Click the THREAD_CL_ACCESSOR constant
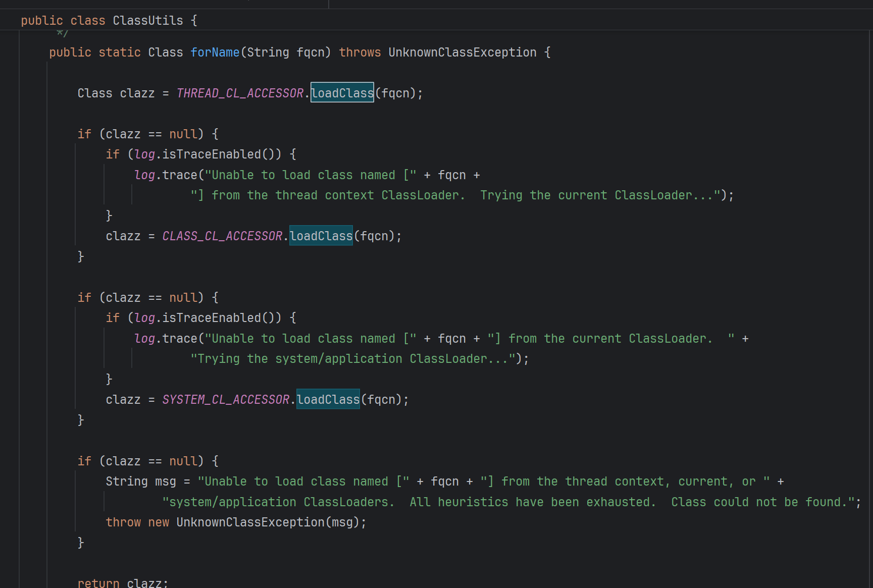Image resolution: width=873 pixels, height=588 pixels. (x=240, y=93)
